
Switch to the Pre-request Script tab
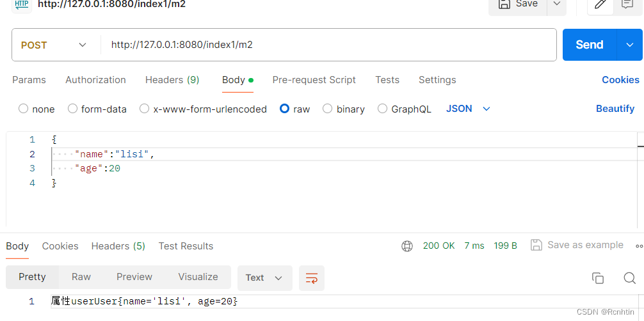tap(314, 80)
